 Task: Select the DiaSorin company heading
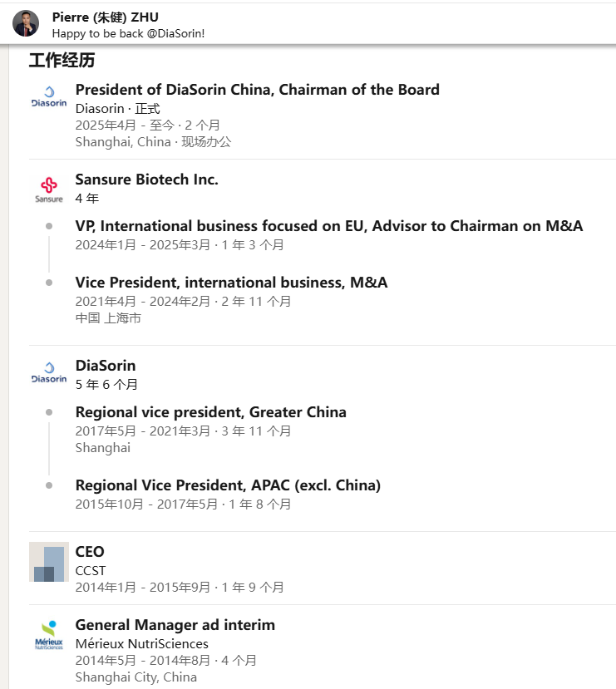tap(106, 366)
